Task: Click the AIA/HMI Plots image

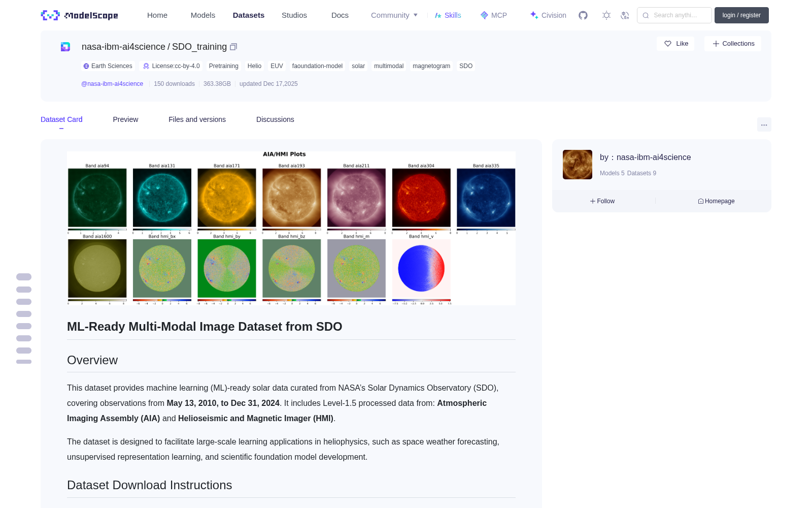Action: (291, 228)
